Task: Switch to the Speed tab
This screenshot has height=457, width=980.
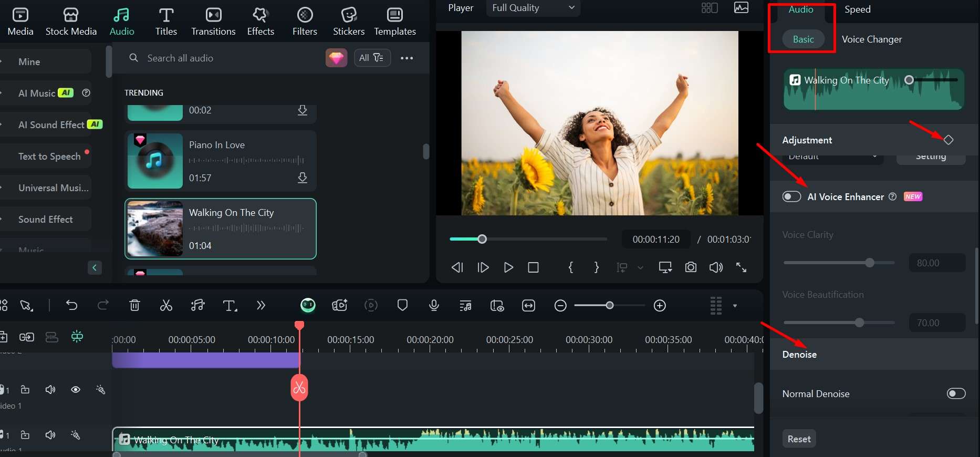Action: (x=857, y=9)
